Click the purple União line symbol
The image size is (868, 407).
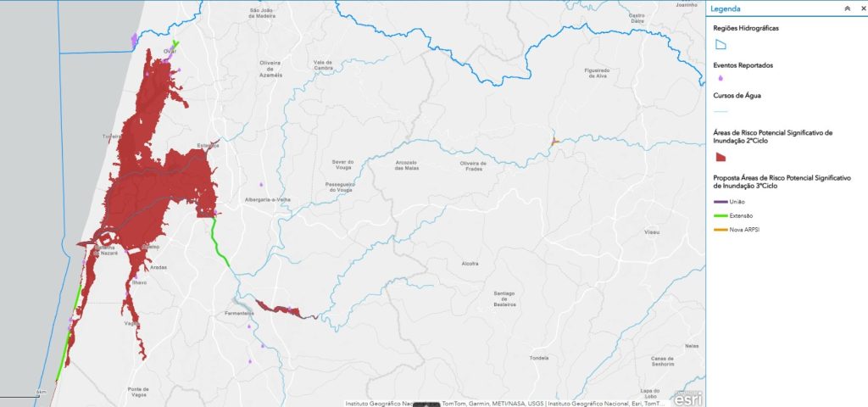[721, 202]
